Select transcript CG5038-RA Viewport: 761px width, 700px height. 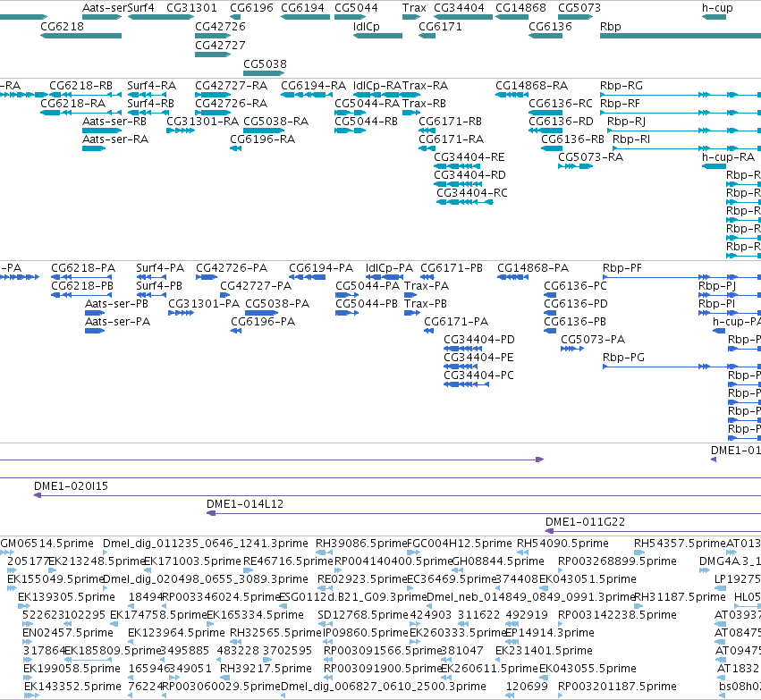[x=264, y=131]
